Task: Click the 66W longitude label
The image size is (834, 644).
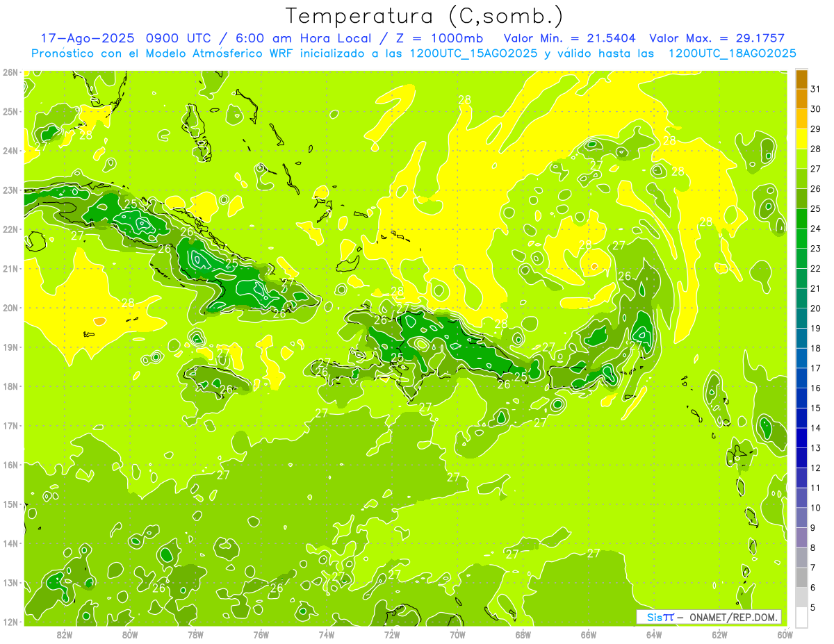Action: 589,634
